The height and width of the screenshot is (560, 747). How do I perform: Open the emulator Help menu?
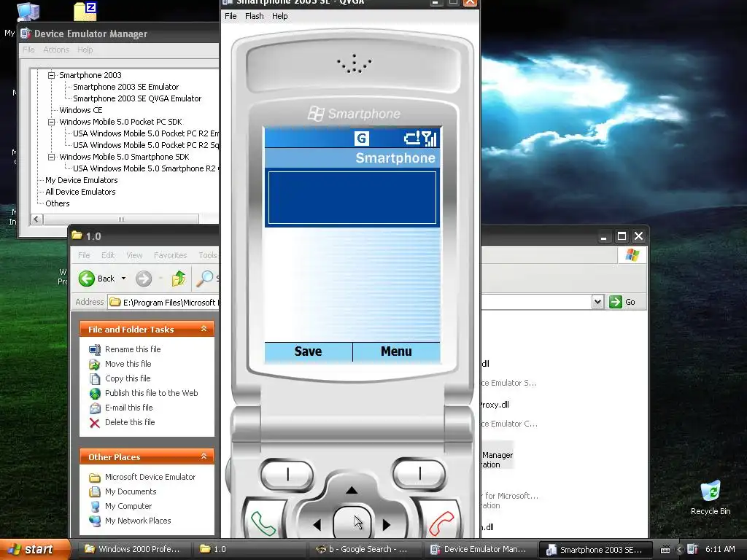point(279,16)
